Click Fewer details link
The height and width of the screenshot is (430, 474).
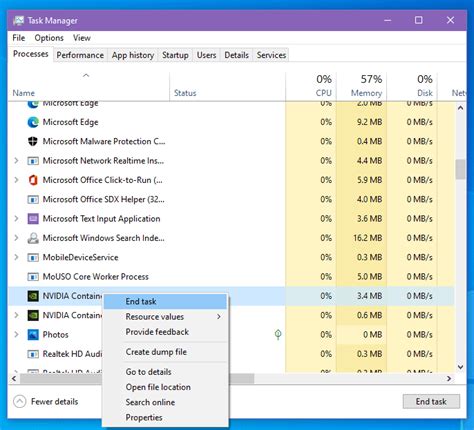point(54,402)
